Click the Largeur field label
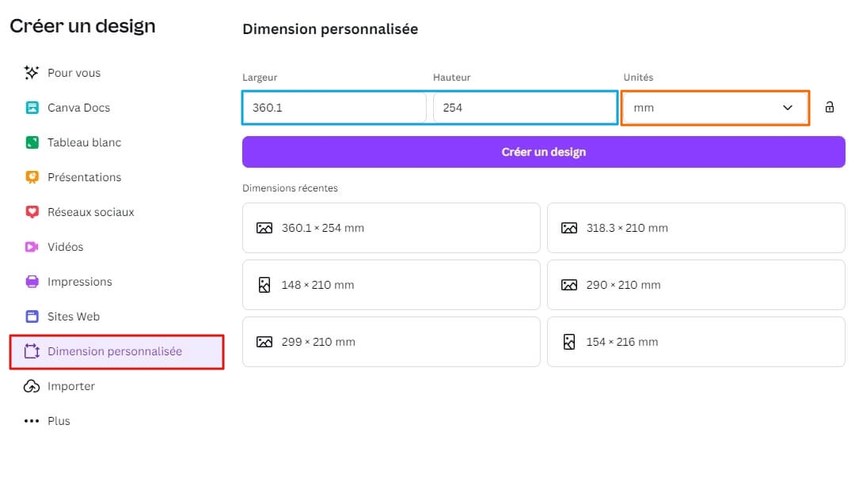The width and height of the screenshot is (859, 504). tap(260, 78)
